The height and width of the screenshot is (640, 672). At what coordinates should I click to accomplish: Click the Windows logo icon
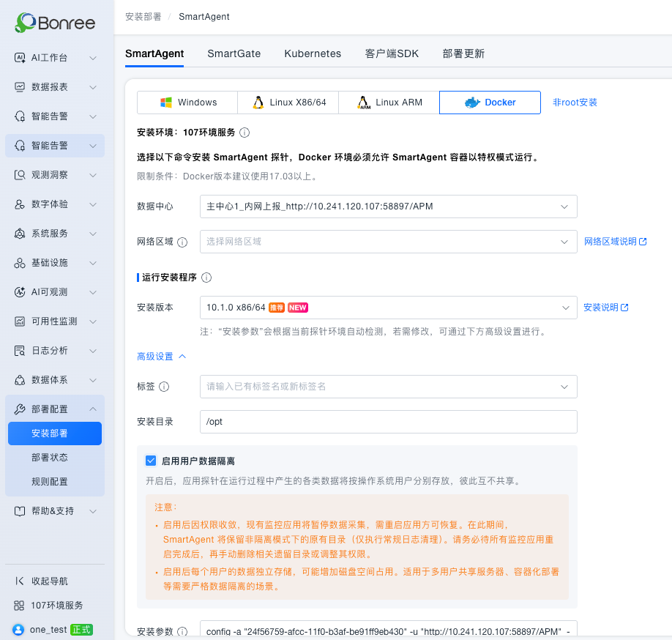click(x=166, y=103)
